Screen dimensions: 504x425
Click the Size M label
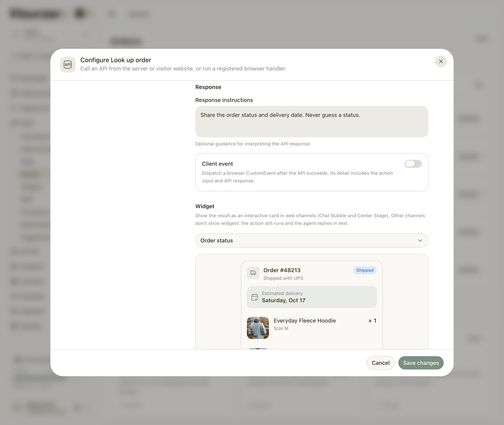(x=281, y=328)
